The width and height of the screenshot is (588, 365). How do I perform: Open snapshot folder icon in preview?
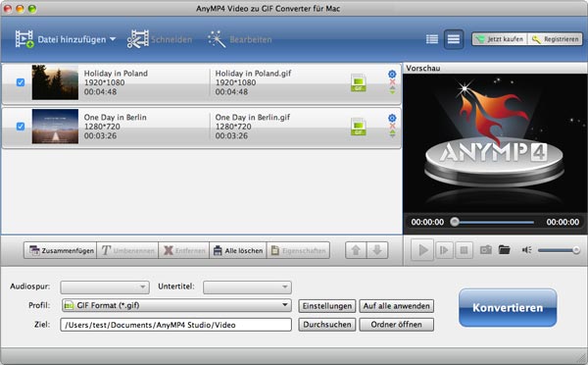tap(505, 250)
